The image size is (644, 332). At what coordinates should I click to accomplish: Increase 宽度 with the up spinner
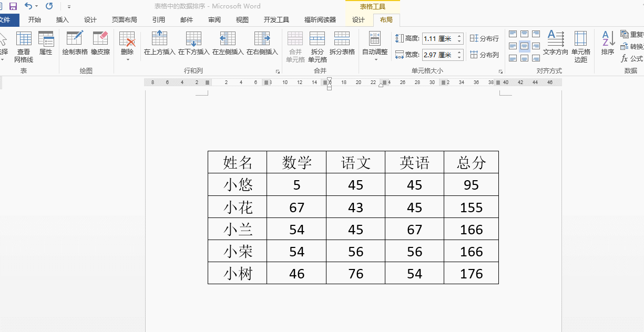pos(459,52)
